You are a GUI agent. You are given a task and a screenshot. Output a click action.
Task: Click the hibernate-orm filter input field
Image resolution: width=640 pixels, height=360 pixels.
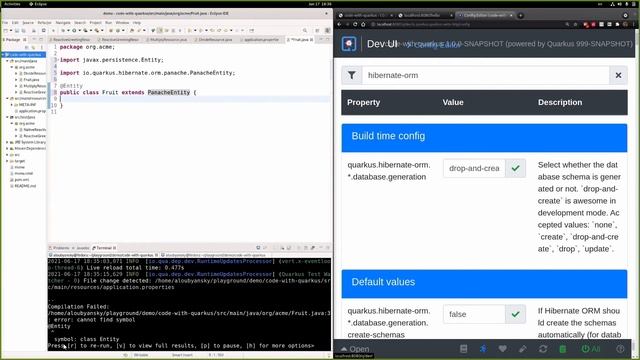[486, 75]
